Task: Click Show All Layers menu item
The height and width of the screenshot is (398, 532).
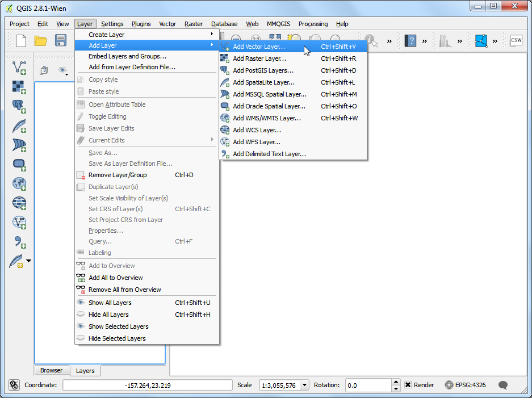Action: click(x=147, y=302)
